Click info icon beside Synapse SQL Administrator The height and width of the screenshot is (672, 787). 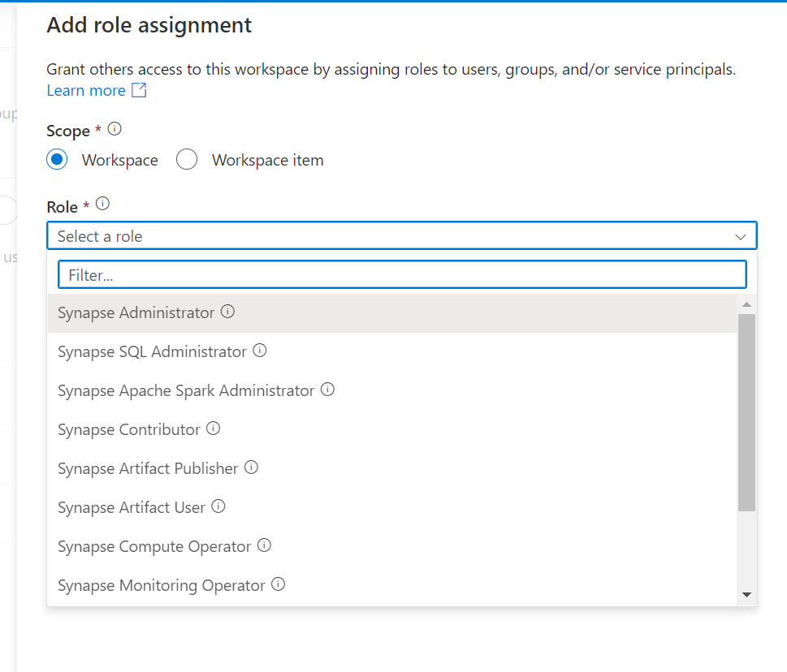tap(259, 351)
